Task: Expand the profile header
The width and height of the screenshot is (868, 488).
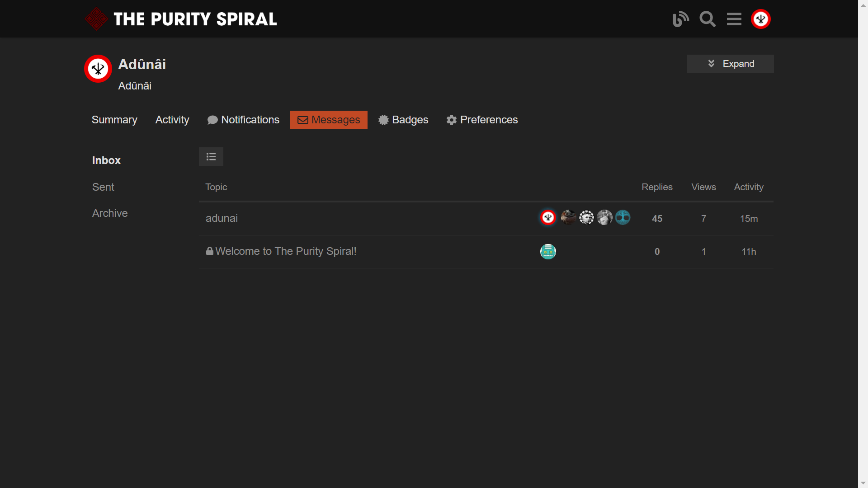Action: pos(731,64)
